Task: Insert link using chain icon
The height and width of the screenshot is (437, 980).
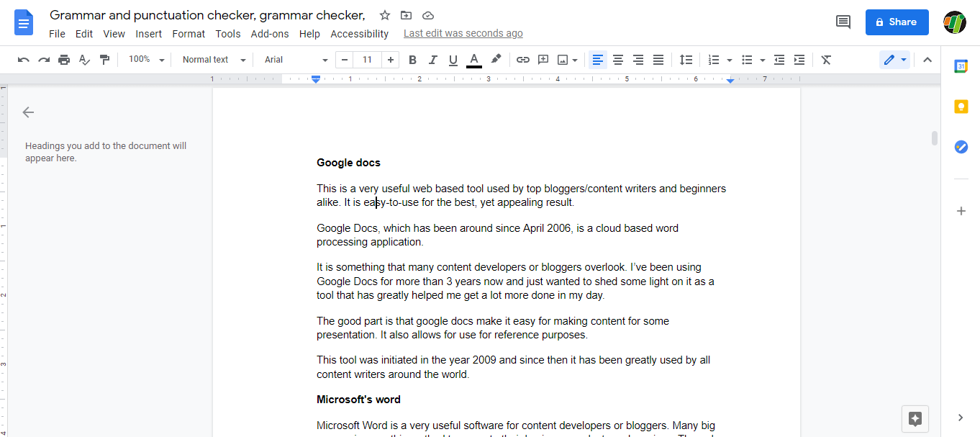Action: (523, 60)
